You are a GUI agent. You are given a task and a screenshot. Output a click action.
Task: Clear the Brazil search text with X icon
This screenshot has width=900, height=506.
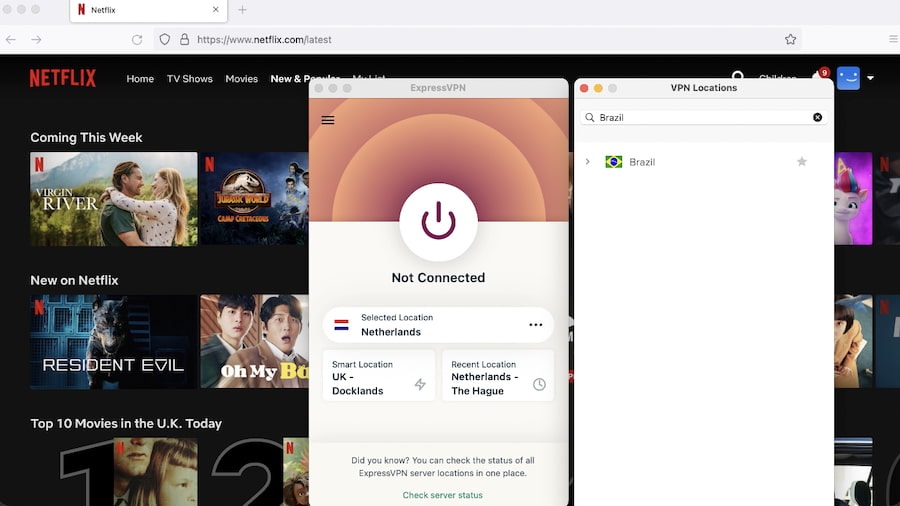pyautogui.click(x=817, y=117)
